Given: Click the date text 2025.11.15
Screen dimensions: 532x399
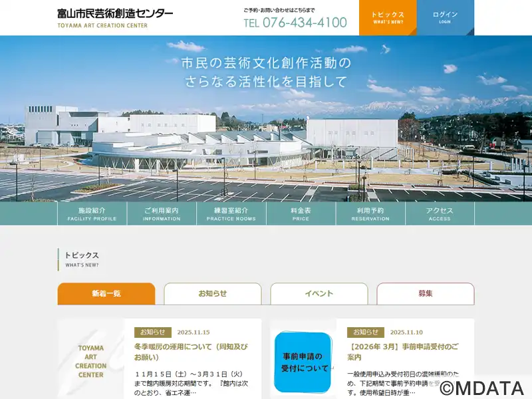Looking at the screenshot, I should click(194, 332).
